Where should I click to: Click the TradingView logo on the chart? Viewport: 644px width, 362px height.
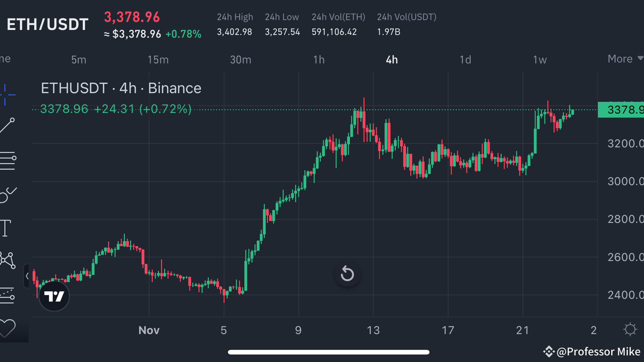point(53,296)
